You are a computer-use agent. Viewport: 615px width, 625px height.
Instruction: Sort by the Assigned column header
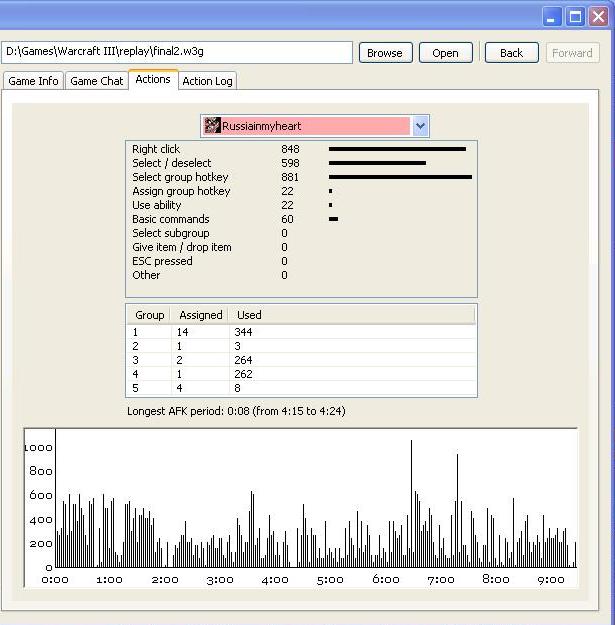click(x=200, y=315)
